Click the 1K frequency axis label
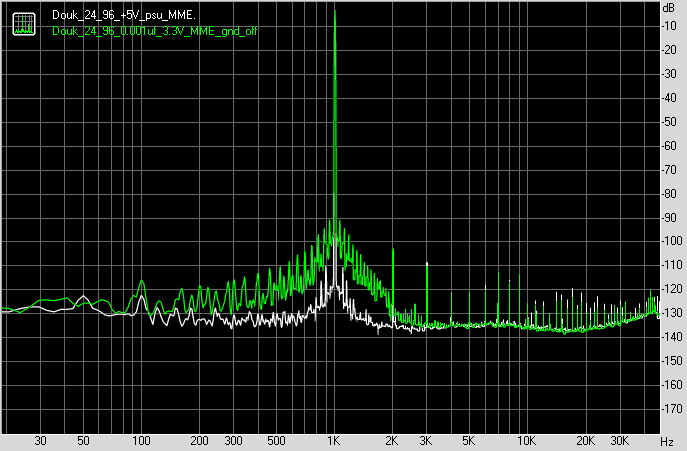Image resolution: width=687 pixels, height=451 pixels. [x=333, y=440]
